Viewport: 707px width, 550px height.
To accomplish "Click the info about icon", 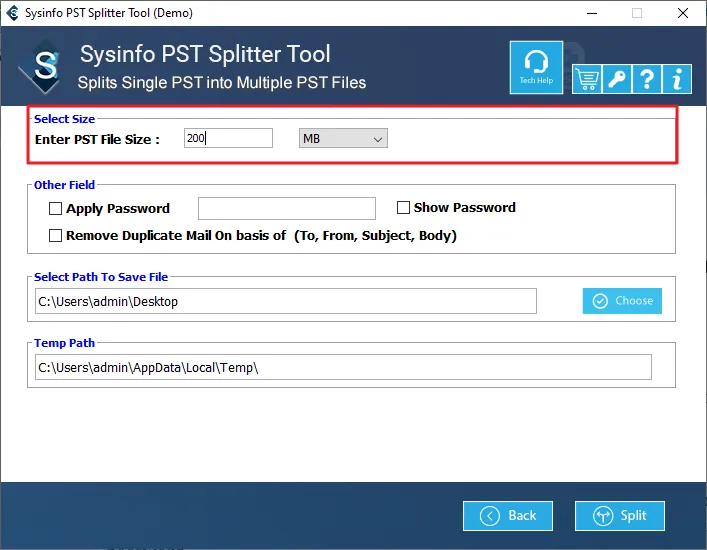I will pos(677,79).
